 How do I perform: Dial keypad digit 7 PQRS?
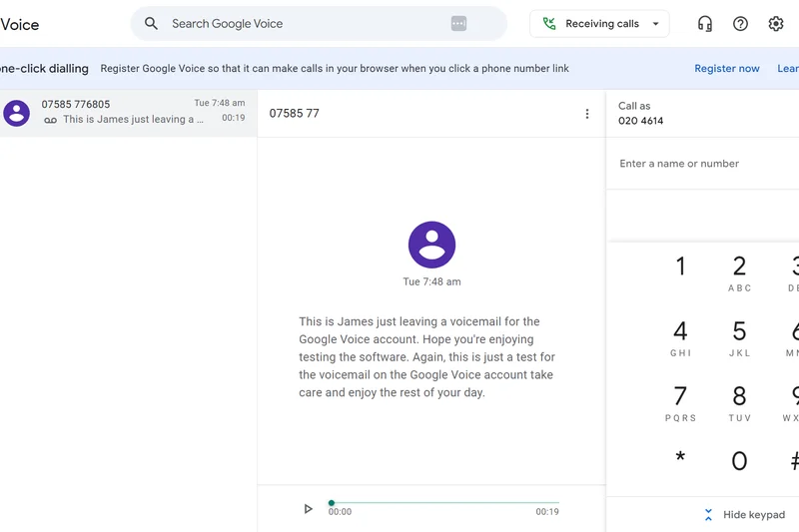[680, 402]
